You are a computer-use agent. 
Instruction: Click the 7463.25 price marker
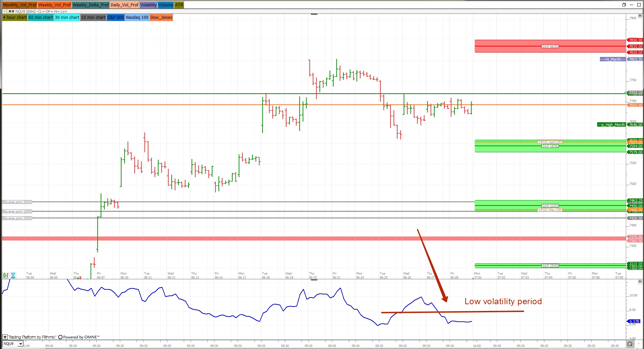(x=635, y=201)
